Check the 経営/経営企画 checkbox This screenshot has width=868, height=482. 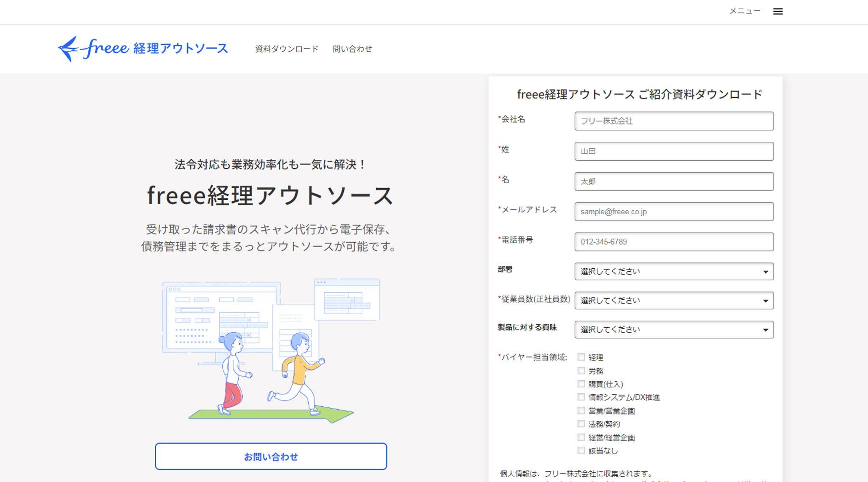tap(581, 437)
